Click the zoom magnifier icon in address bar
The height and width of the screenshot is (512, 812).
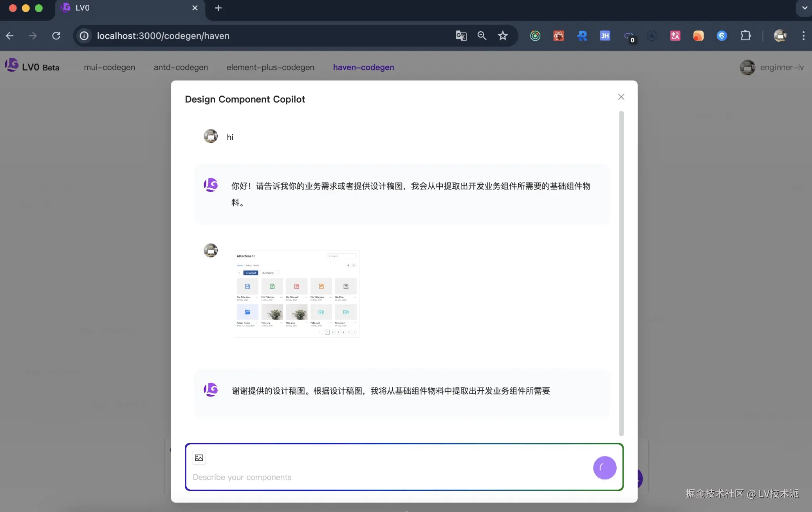(x=482, y=36)
